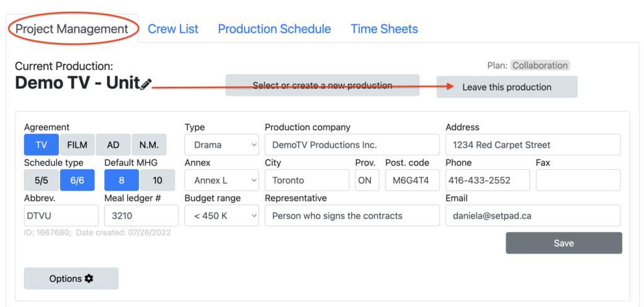644x307 pixels.
Task: Click the Save button
Action: click(563, 243)
